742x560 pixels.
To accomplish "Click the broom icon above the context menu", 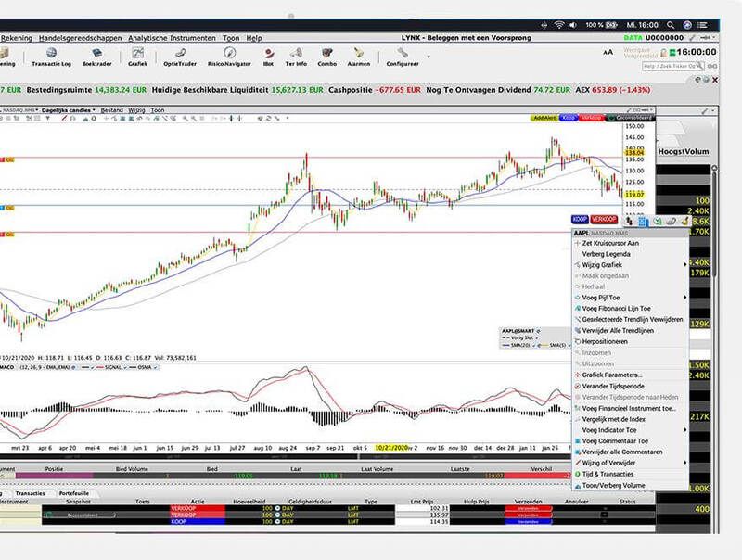I will [x=684, y=221].
